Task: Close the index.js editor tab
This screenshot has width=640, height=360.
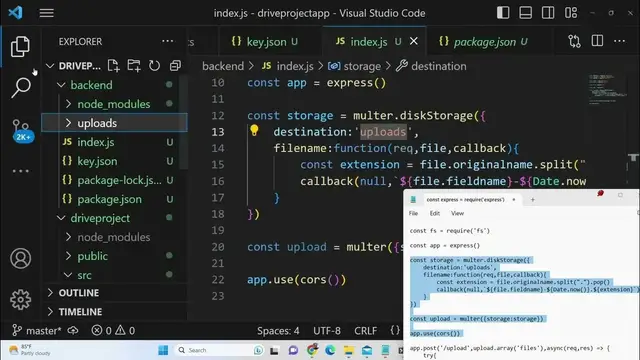Action: [x=413, y=41]
